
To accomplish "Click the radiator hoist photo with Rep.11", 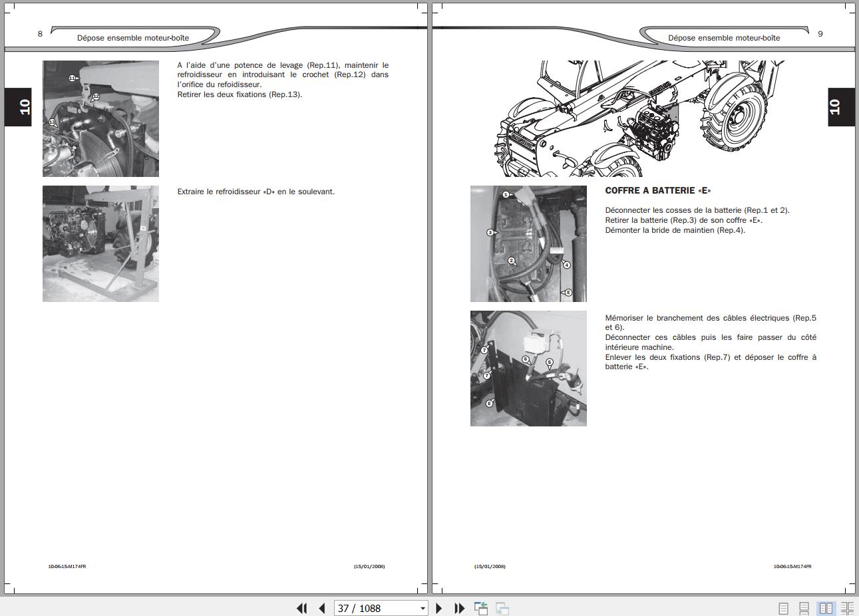I will pyautogui.click(x=100, y=118).
